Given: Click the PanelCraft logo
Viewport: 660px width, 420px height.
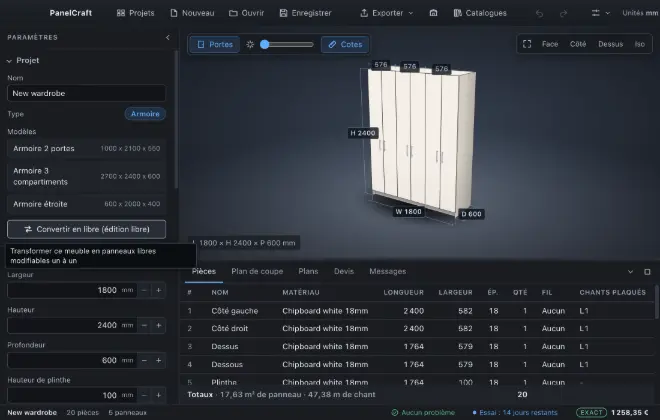Looking at the screenshot, I should pos(71,13).
